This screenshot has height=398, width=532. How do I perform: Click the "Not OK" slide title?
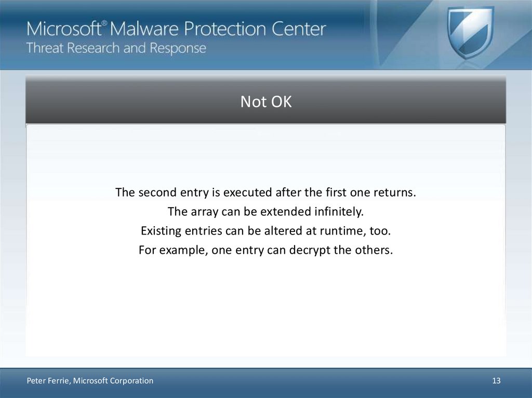point(266,102)
